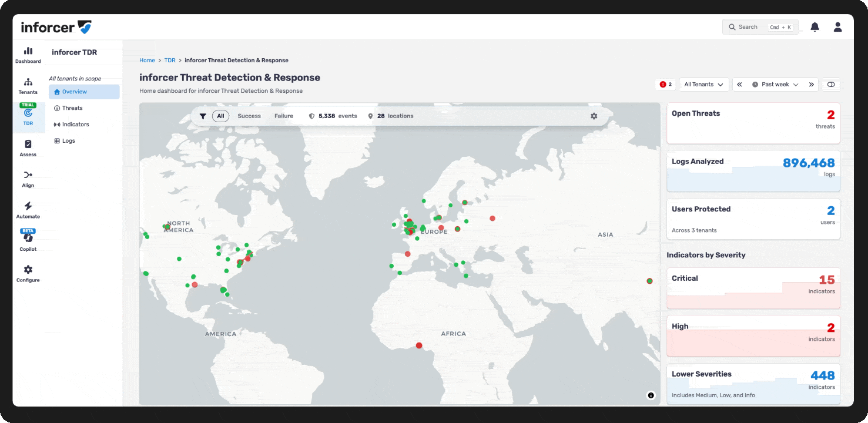This screenshot has width=868, height=423.
Task: Click the map info icon
Action: coord(651,395)
